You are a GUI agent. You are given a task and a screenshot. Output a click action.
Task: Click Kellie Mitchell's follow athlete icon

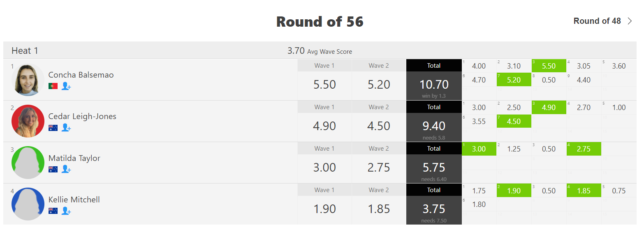[x=66, y=211]
